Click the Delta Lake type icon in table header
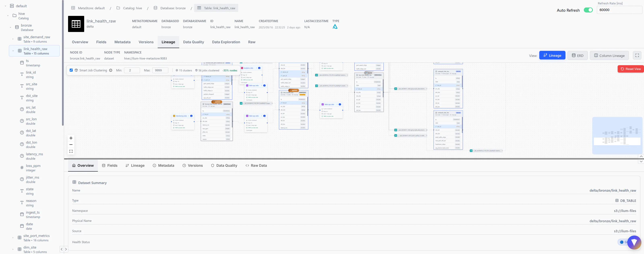Viewport: 644px width, 254px height. click(x=335, y=26)
